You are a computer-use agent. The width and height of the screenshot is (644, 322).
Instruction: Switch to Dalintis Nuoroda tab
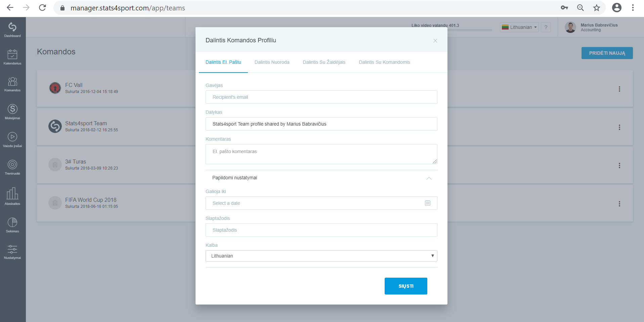click(272, 62)
